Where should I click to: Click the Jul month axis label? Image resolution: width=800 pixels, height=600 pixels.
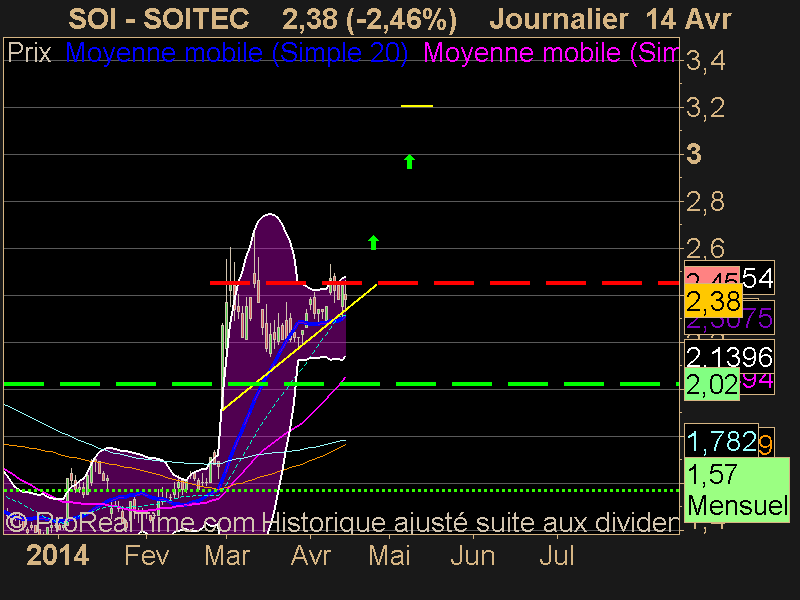(557, 555)
